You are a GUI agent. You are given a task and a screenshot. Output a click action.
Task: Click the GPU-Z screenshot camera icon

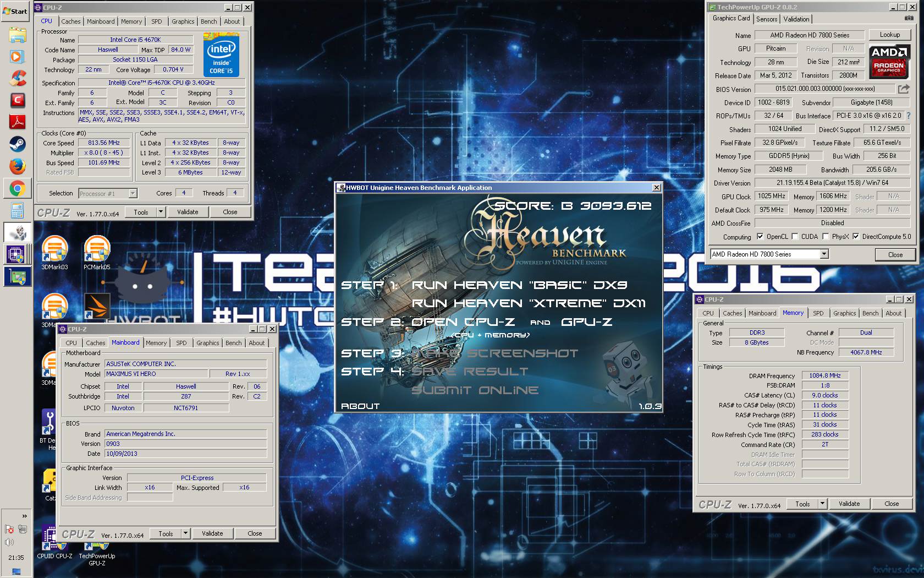[909, 19]
